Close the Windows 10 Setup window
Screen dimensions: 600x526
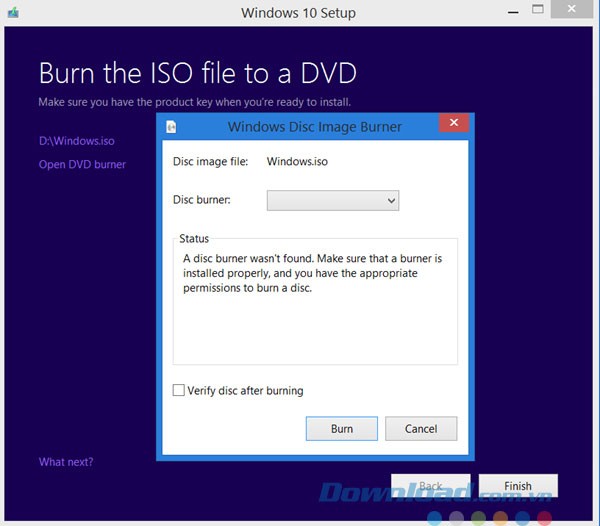click(572, 9)
